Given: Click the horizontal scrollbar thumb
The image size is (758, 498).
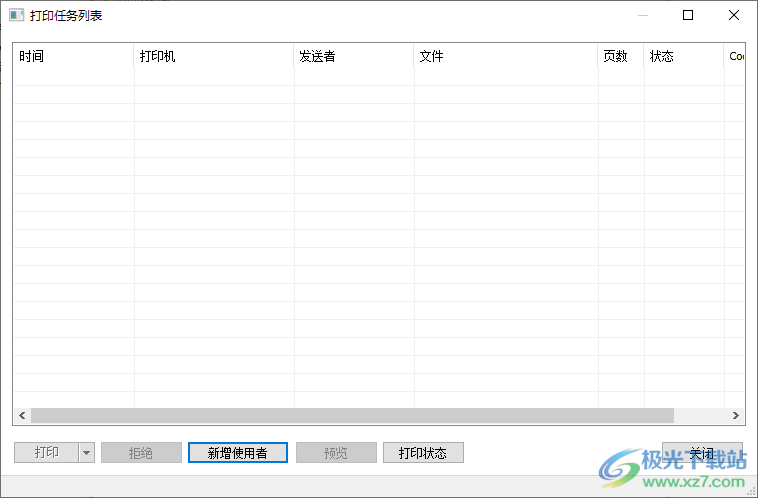Looking at the screenshot, I should coord(352,415).
